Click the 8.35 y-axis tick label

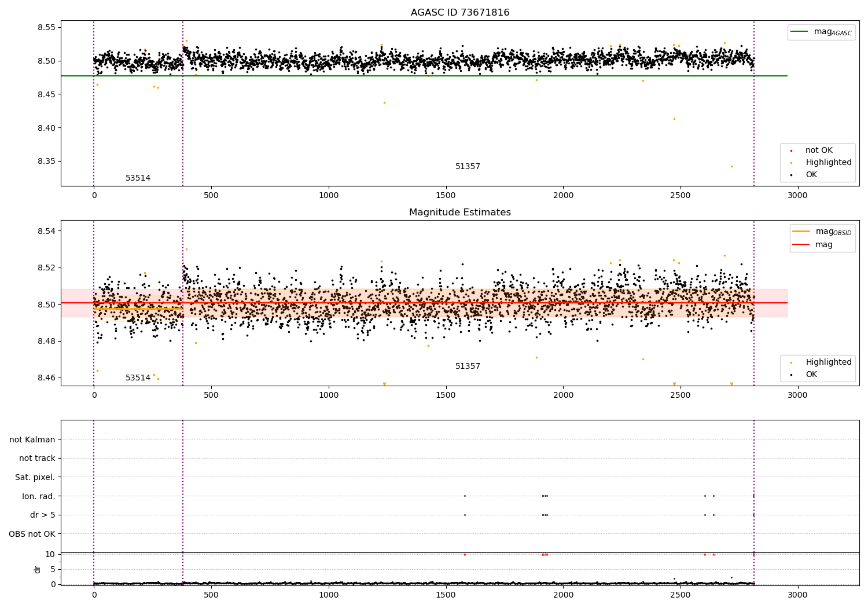pos(46,162)
